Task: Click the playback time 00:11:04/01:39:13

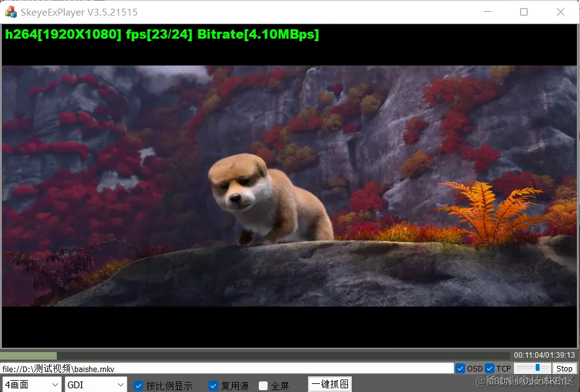Action: 544,355
